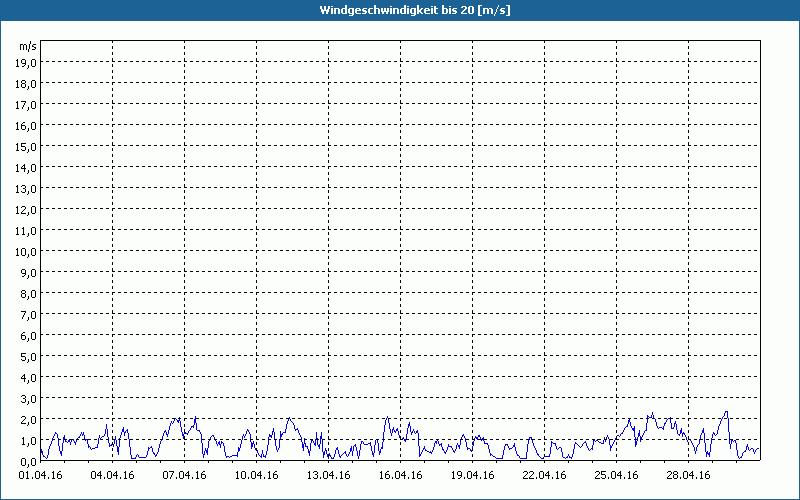Click the 15,0 y-axis label
Image resolution: width=800 pixels, height=500 pixels.
26,147
